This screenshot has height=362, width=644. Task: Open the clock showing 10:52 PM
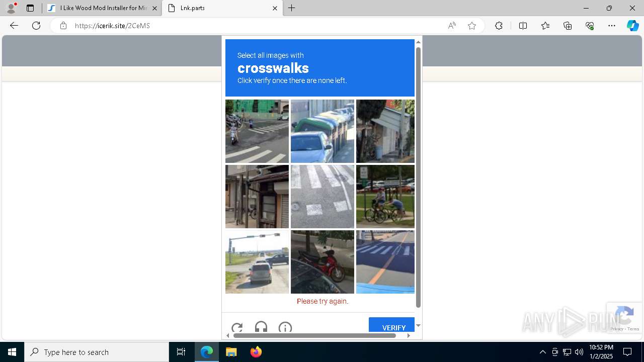601,352
